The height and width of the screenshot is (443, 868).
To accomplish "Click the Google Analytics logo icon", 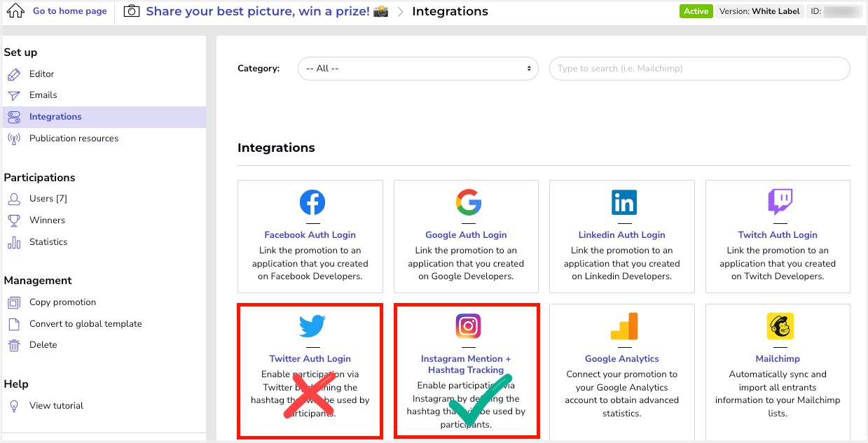I will click(624, 326).
